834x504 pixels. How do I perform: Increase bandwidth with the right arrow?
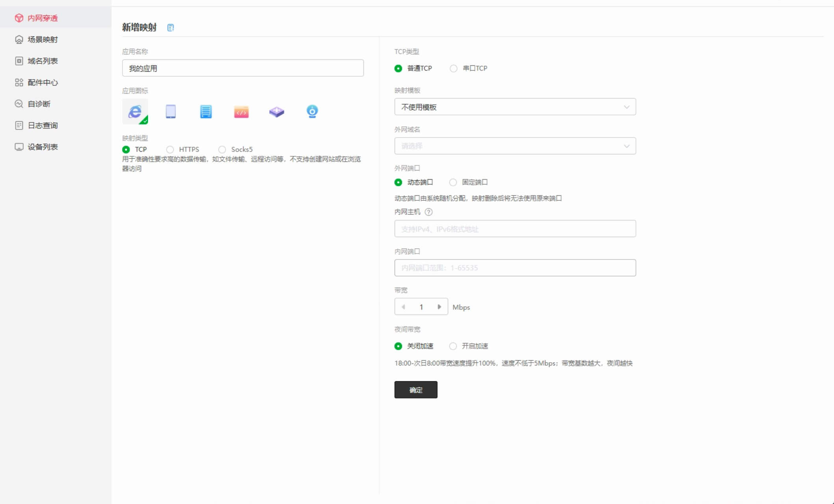click(439, 307)
